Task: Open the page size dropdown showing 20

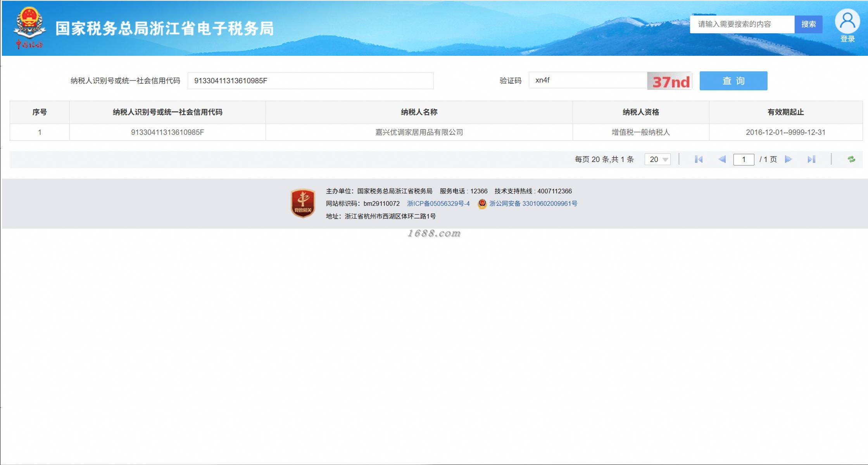Action: coord(657,159)
